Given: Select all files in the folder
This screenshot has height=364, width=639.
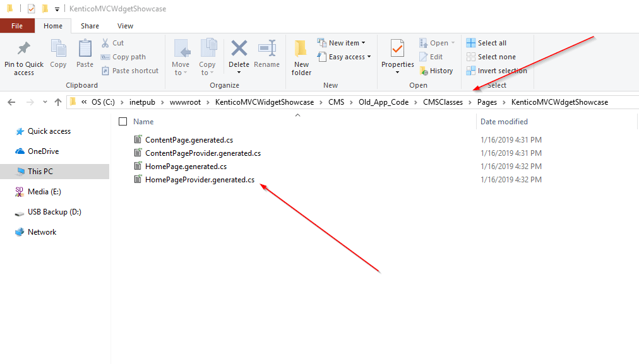Looking at the screenshot, I should (x=486, y=43).
